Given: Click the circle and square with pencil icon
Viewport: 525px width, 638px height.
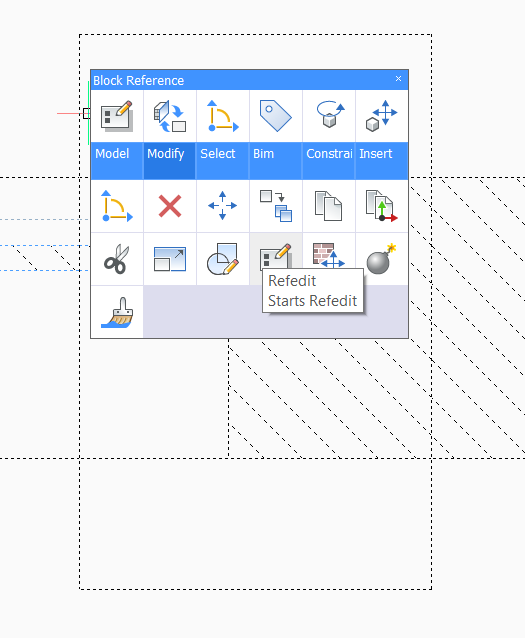Looking at the screenshot, I should coord(223,259).
